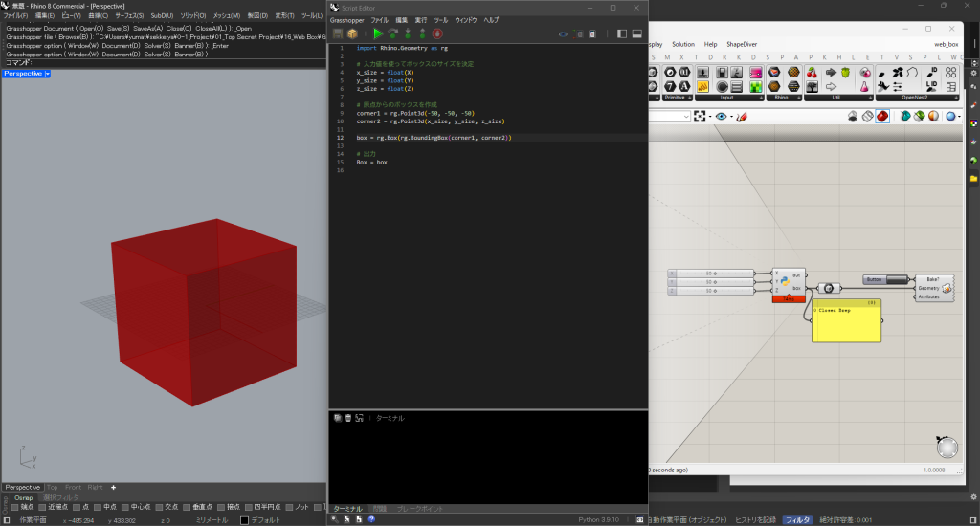980x526 pixels.
Task: Click the red stop button in Script Editor
Action: point(437,33)
